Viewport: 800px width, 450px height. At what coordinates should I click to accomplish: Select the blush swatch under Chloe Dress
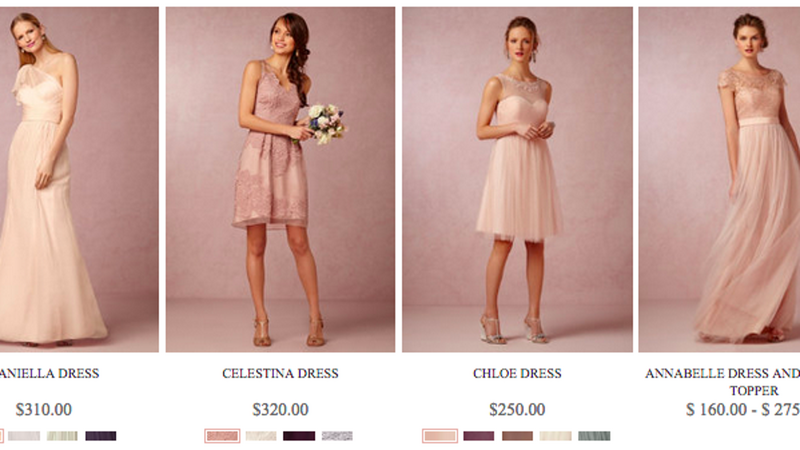(440, 436)
